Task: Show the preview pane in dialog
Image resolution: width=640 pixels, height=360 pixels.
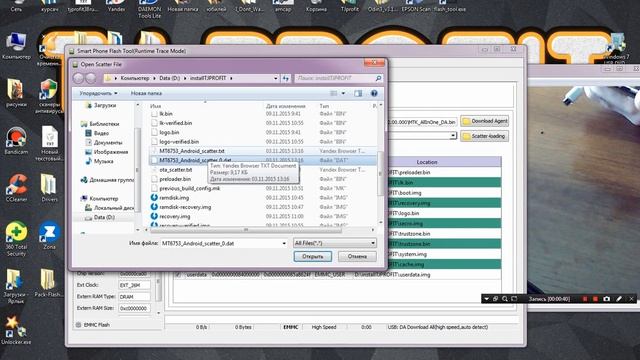Action: pos(358,93)
